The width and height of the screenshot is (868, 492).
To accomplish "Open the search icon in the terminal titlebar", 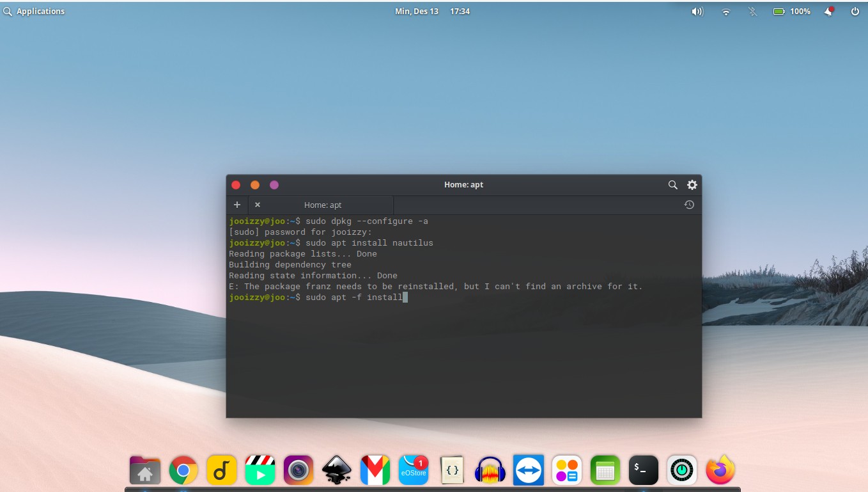I will click(672, 185).
